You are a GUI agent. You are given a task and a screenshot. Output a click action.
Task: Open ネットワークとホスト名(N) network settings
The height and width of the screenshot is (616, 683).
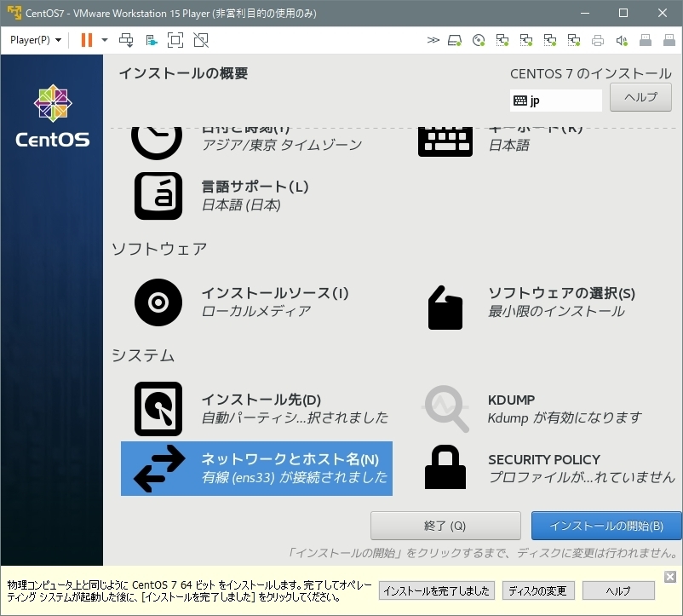pos(256,469)
